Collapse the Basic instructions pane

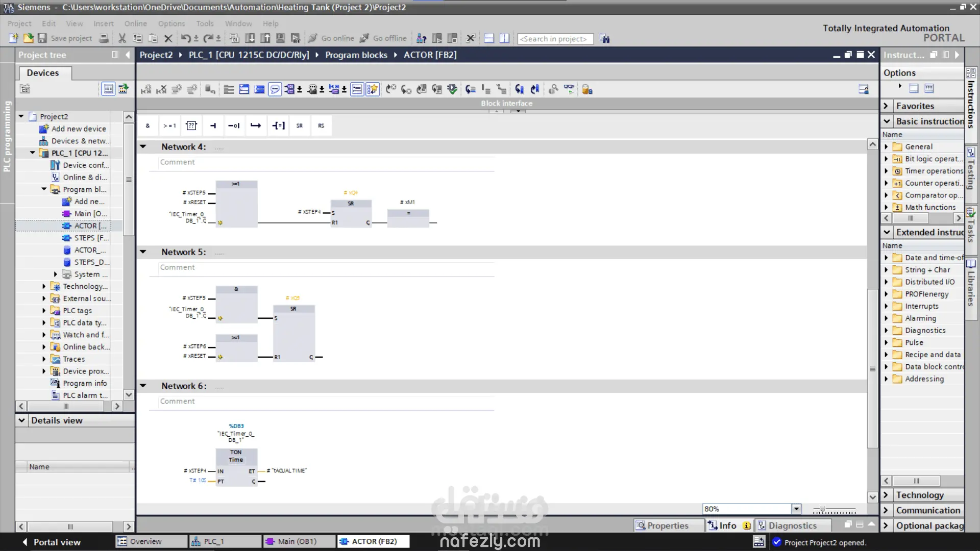point(887,121)
